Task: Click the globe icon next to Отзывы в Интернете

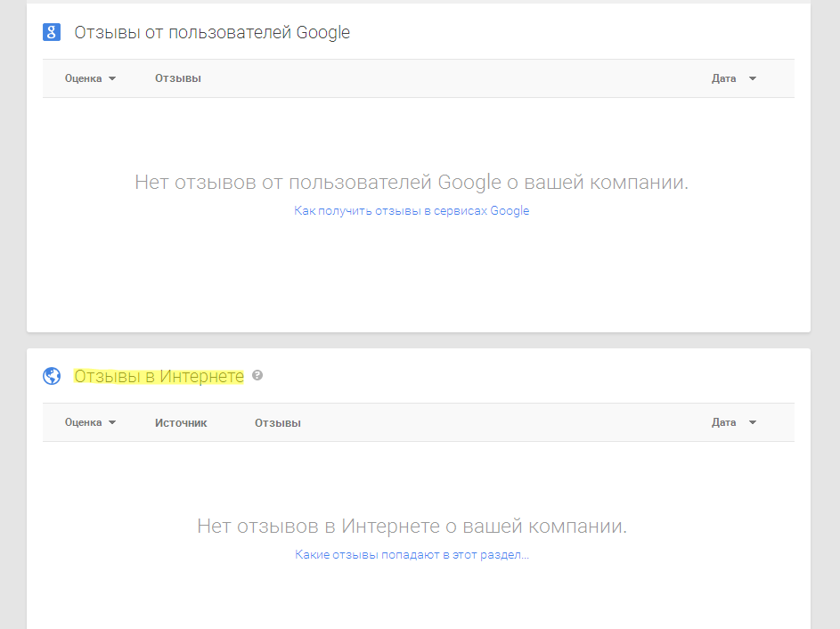Action: [x=52, y=376]
